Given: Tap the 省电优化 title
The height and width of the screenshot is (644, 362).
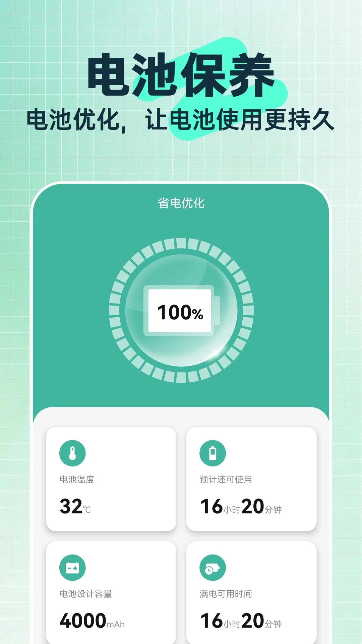Looking at the screenshot, I should pyautogui.click(x=181, y=203).
